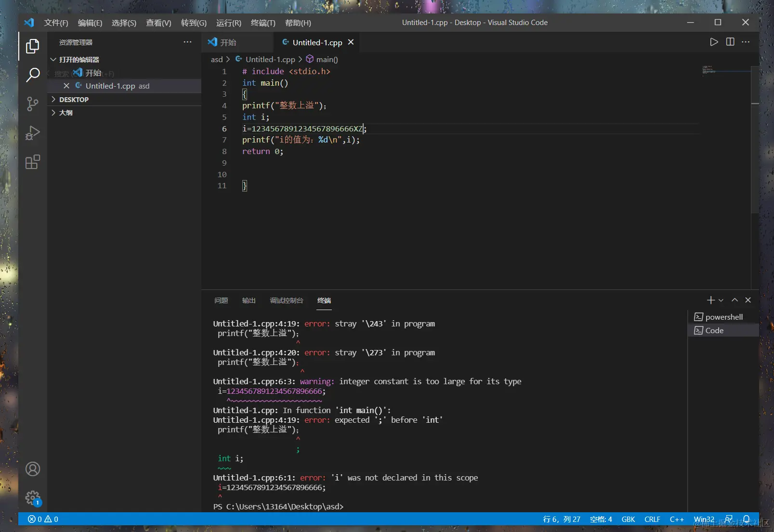Select the Code terminal instance
The height and width of the screenshot is (532, 774).
tap(724, 330)
